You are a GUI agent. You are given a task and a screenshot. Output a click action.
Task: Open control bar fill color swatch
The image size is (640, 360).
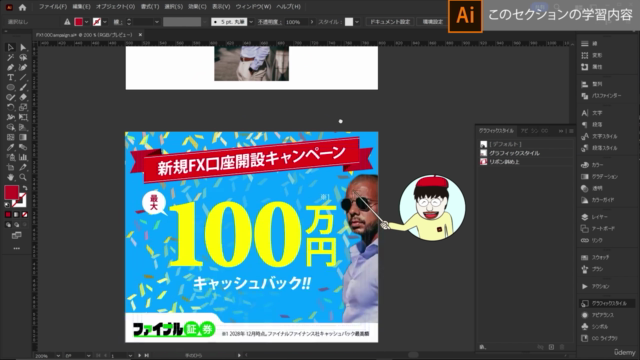click(x=79, y=22)
